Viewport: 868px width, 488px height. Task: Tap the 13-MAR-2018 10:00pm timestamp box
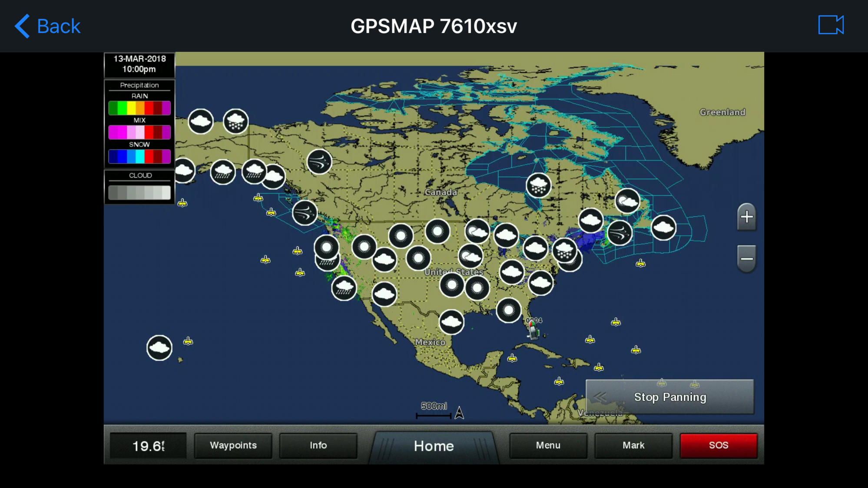[x=139, y=64]
